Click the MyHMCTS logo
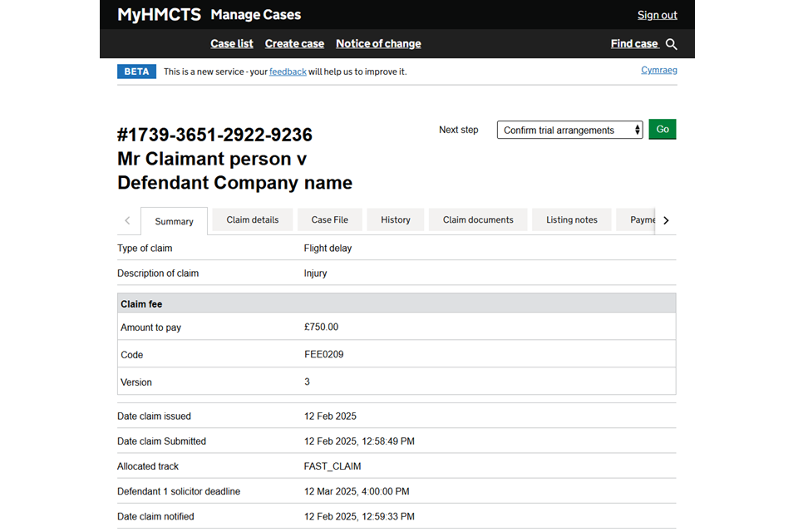The image size is (798, 532). (x=159, y=14)
